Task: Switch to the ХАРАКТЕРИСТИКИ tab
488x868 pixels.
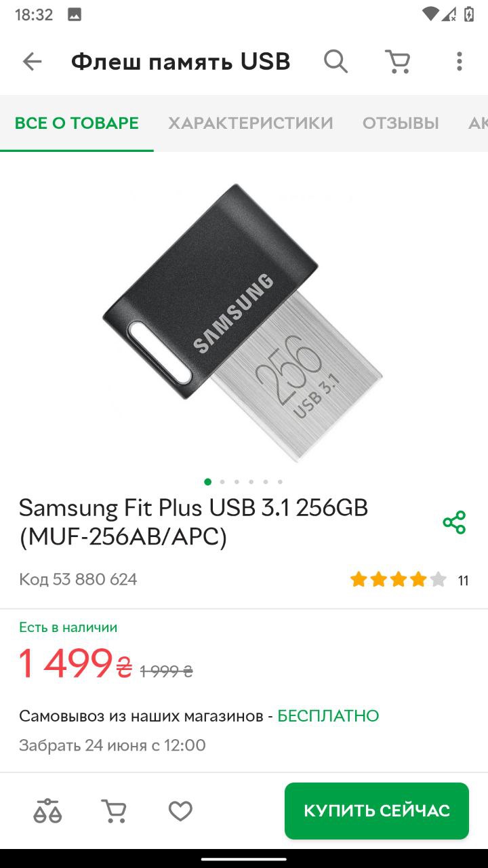Action: pyautogui.click(x=251, y=123)
